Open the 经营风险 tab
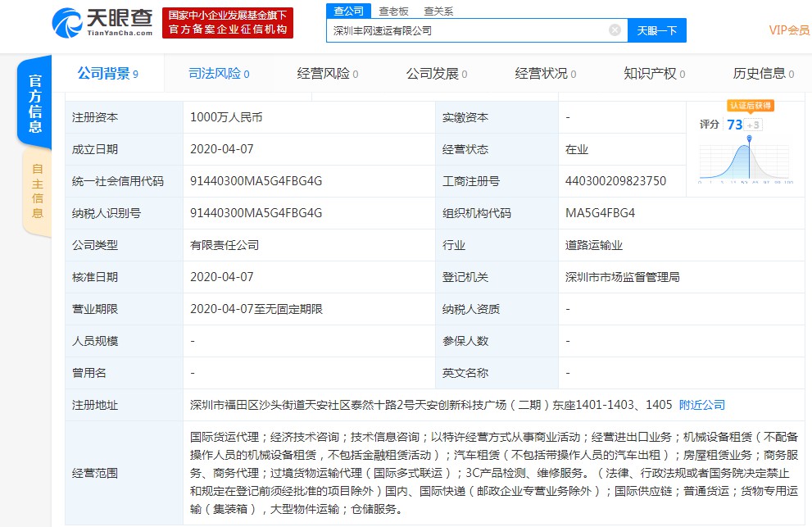Viewport: 812px width, 527px height. pos(328,74)
